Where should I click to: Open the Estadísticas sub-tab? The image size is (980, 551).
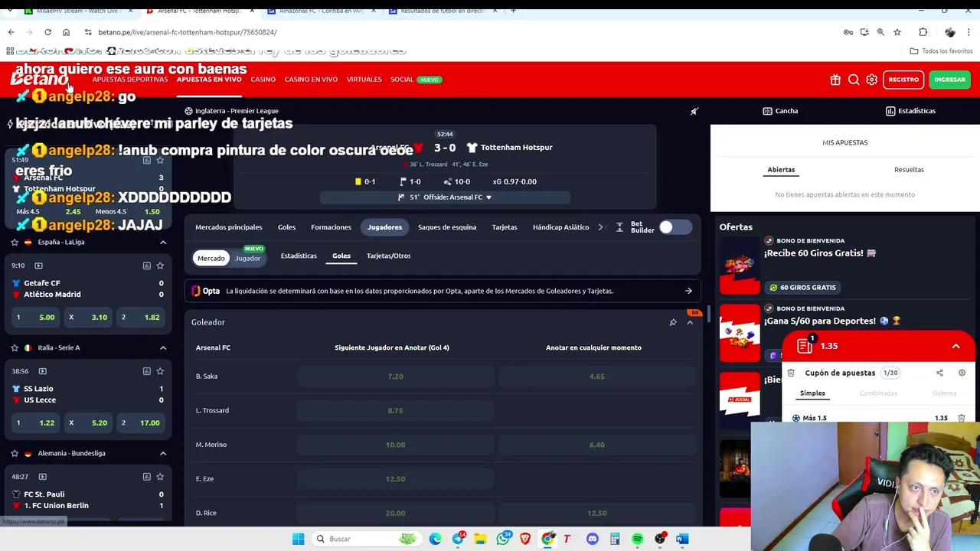click(299, 256)
